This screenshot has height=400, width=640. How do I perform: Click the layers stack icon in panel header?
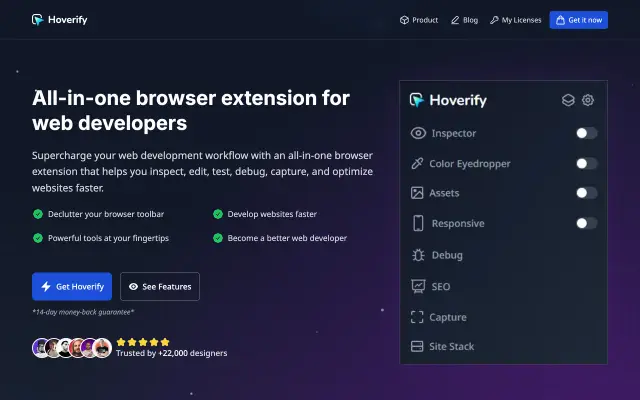[x=568, y=100]
